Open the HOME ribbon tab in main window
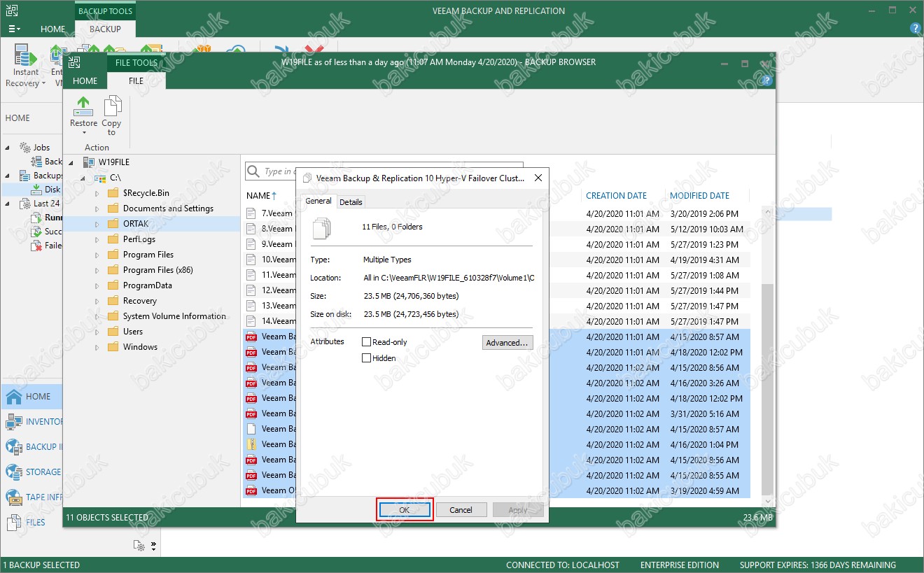The image size is (924, 573). (52, 29)
